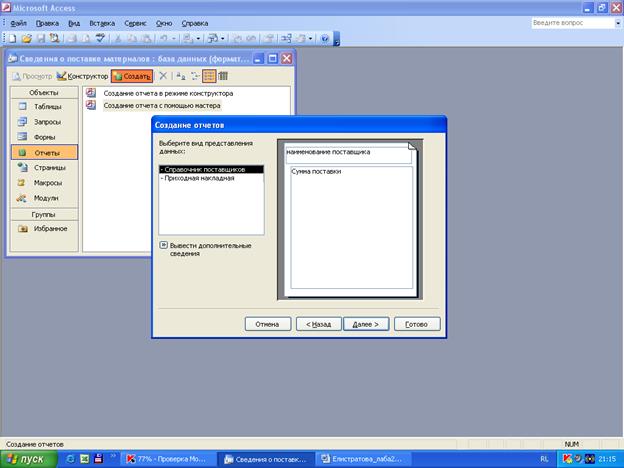Open the Файл menu
This screenshot has height=468, width=624.
coord(18,23)
